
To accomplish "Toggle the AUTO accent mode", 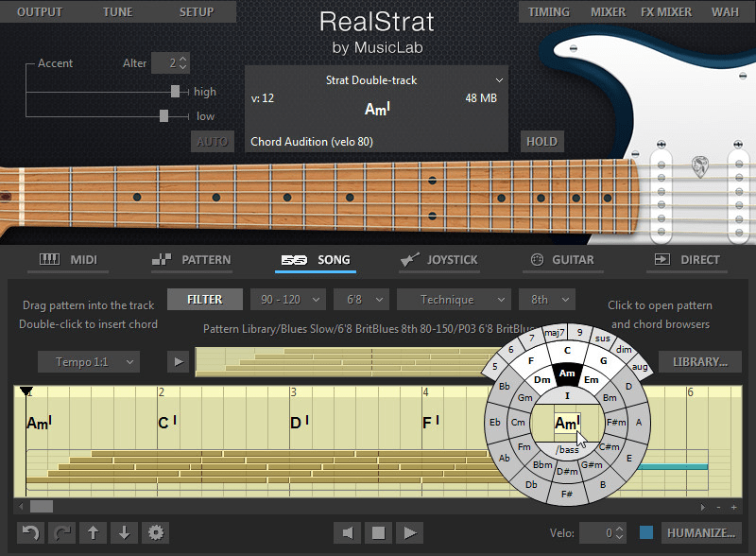I will pos(212,140).
